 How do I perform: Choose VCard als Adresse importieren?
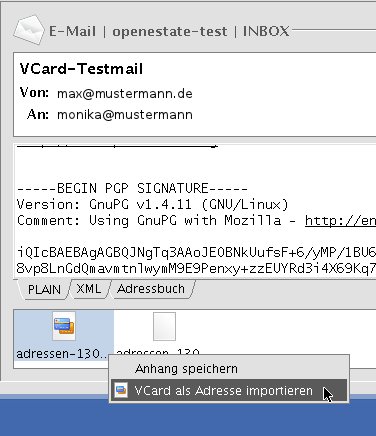click(223, 390)
